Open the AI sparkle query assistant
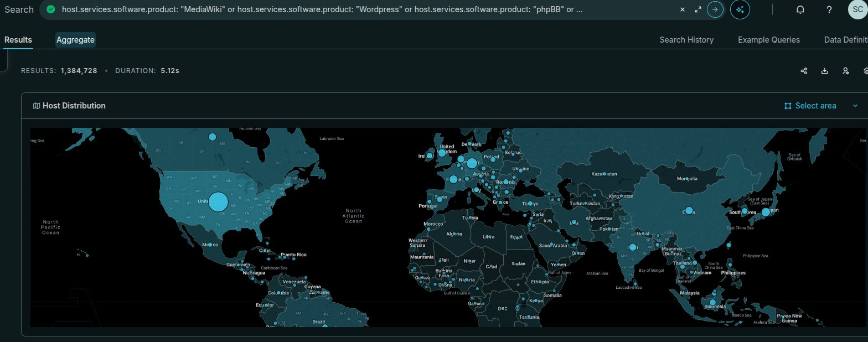Screen dimensions: 868x342 point(740,9)
